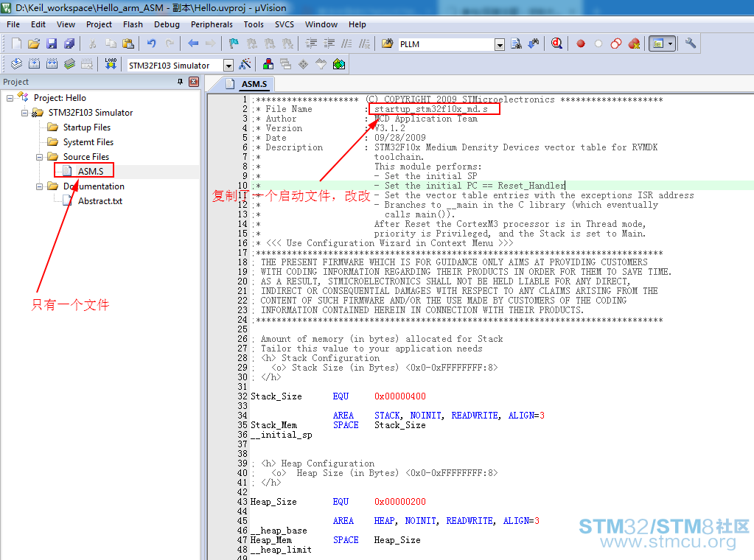Open the STM32F103 Simulator target dropdown
The height and width of the screenshot is (560, 754).
(x=228, y=66)
